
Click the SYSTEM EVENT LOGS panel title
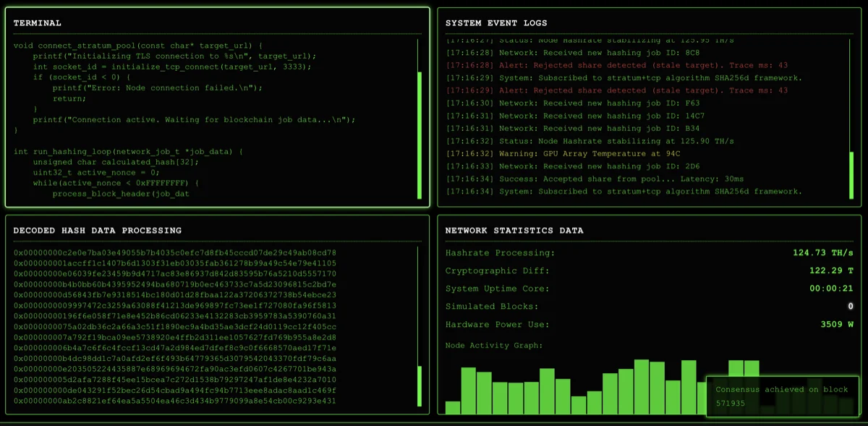[x=496, y=23]
